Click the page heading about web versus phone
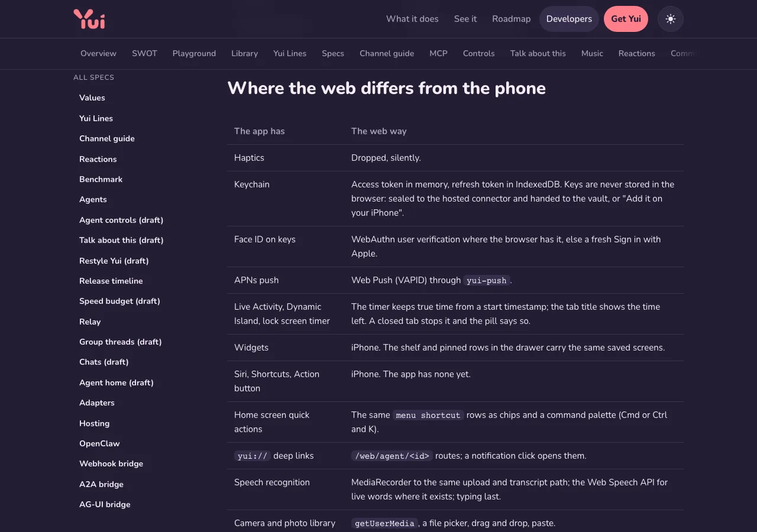Screen dimensions: 757x532 (387, 88)
